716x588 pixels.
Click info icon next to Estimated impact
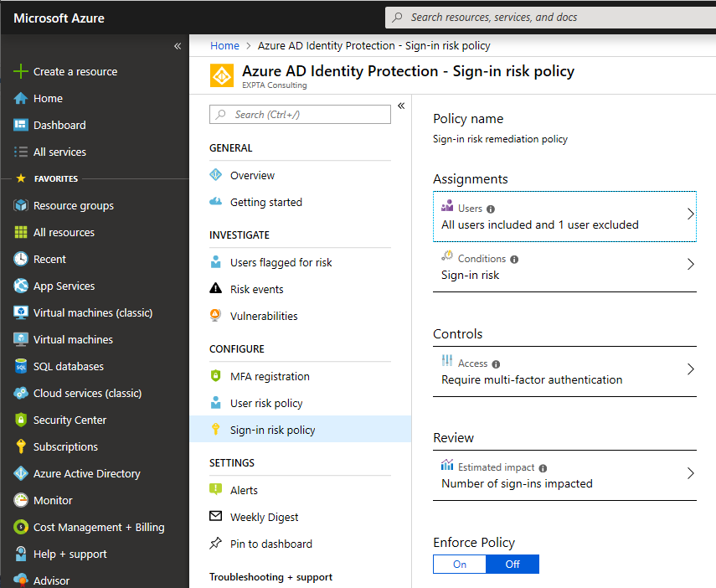pyautogui.click(x=543, y=468)
